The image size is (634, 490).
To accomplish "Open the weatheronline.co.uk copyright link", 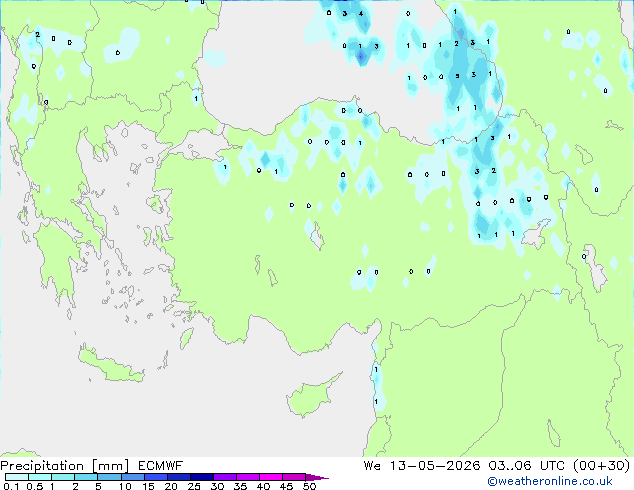I will [x=550, y=481].
